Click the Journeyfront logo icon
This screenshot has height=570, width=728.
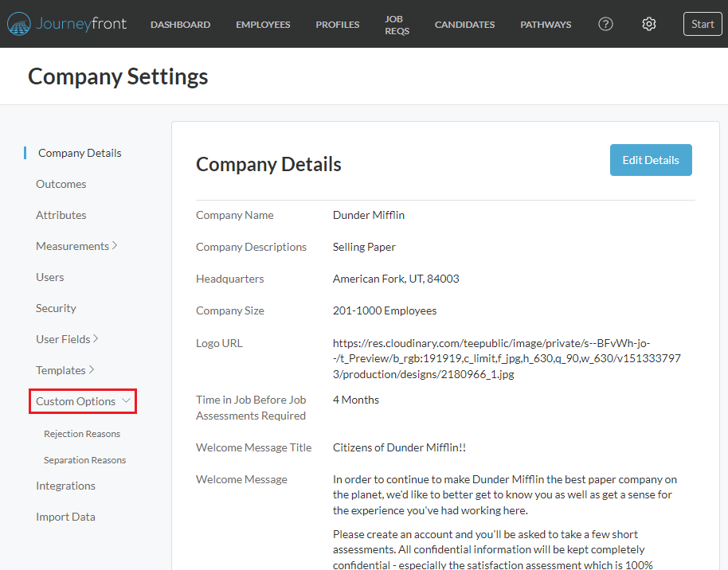[19, 24]
